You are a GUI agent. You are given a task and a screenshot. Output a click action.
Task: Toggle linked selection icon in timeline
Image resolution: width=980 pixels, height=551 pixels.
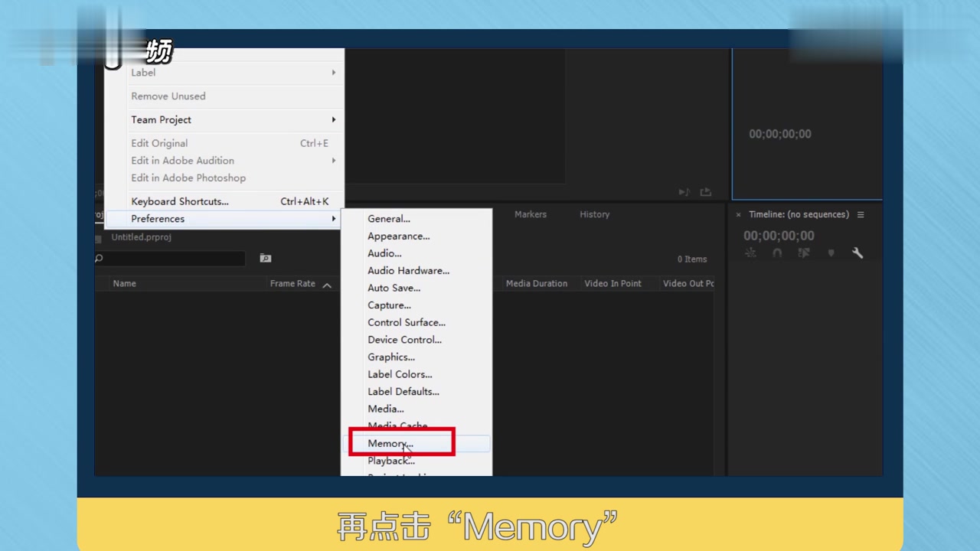click(804, 253)
